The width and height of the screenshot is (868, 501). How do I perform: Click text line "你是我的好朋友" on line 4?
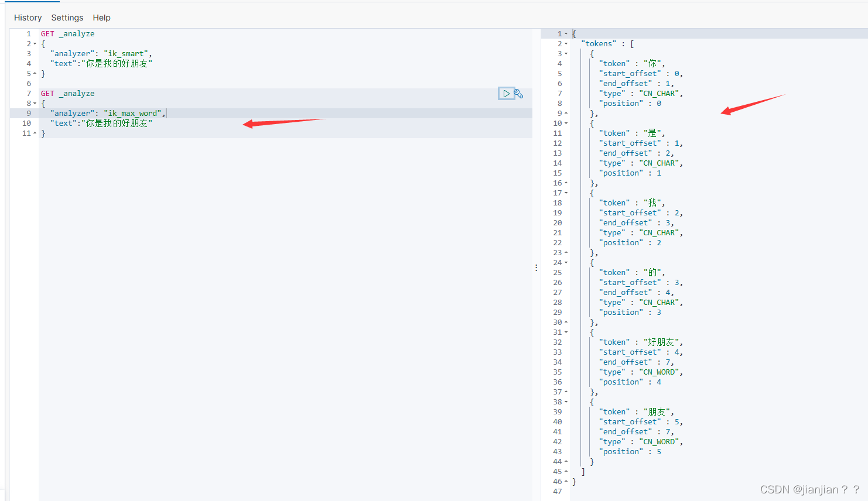point(117,64)
